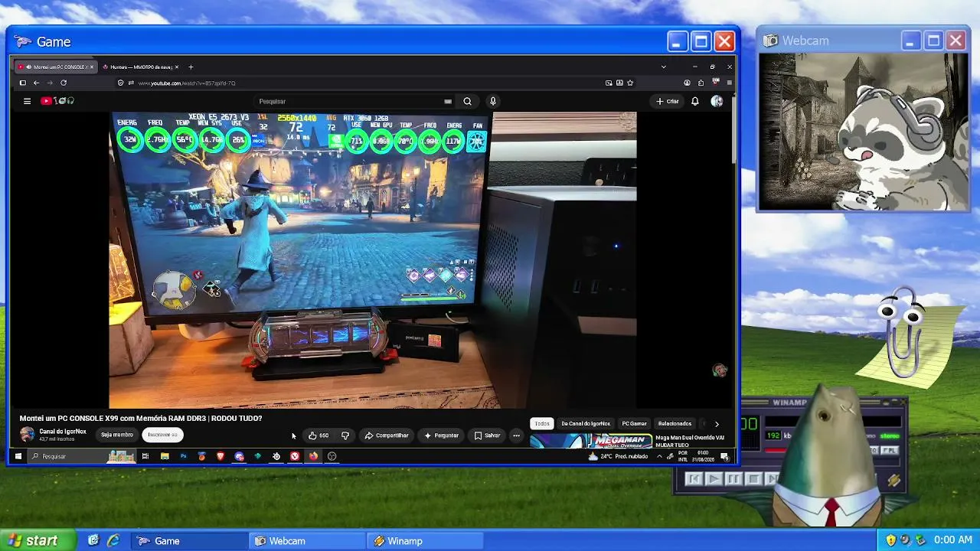Click the browser back arrow

tap(36, 83)
